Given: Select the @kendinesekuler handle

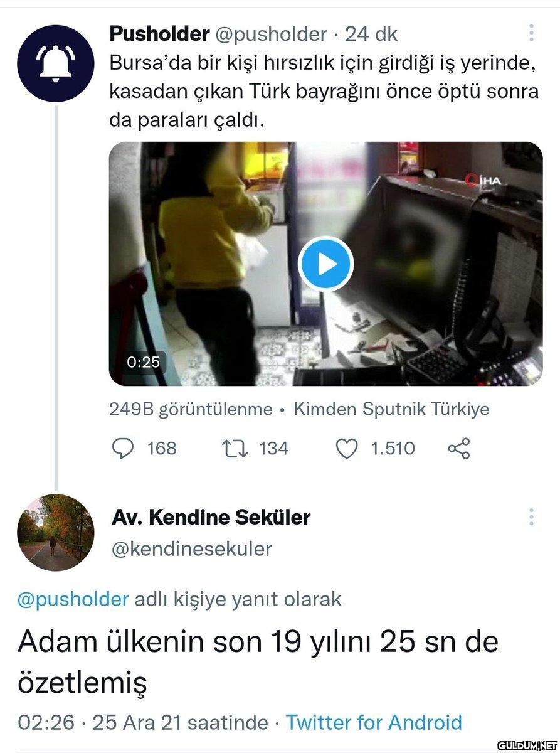Looking at the screenshot, I should click(192, 549).
